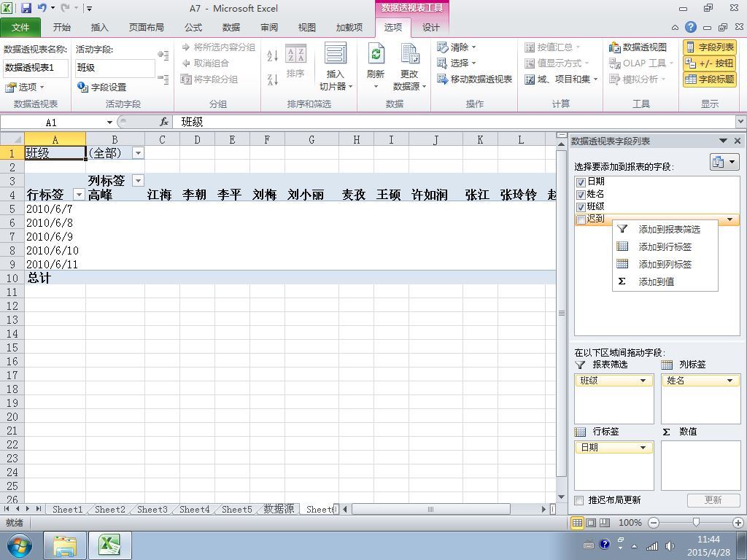Choose 添加到报表筛选 menu item
This screenshot has height=560, width=747.
click(665, 229)
